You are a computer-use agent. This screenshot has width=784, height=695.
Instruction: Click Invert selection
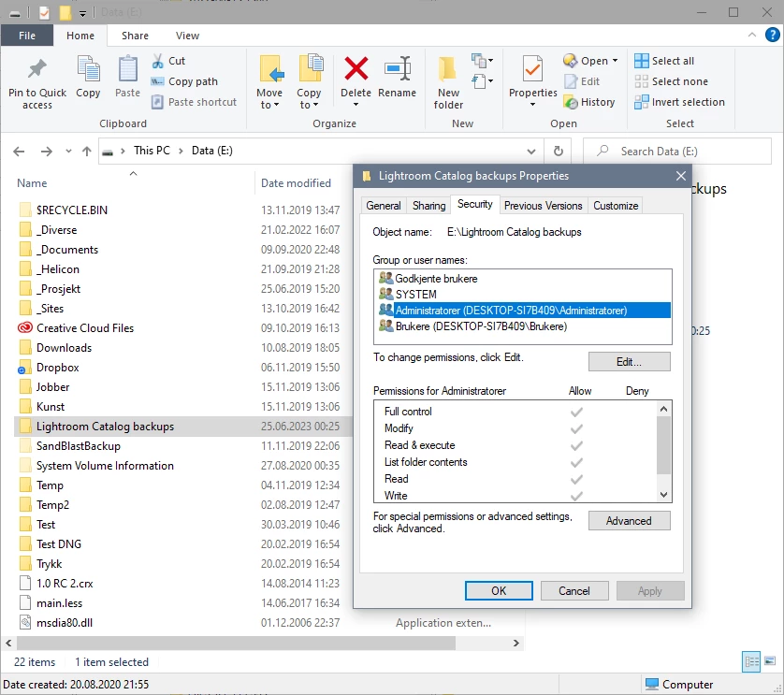(679, 102)
